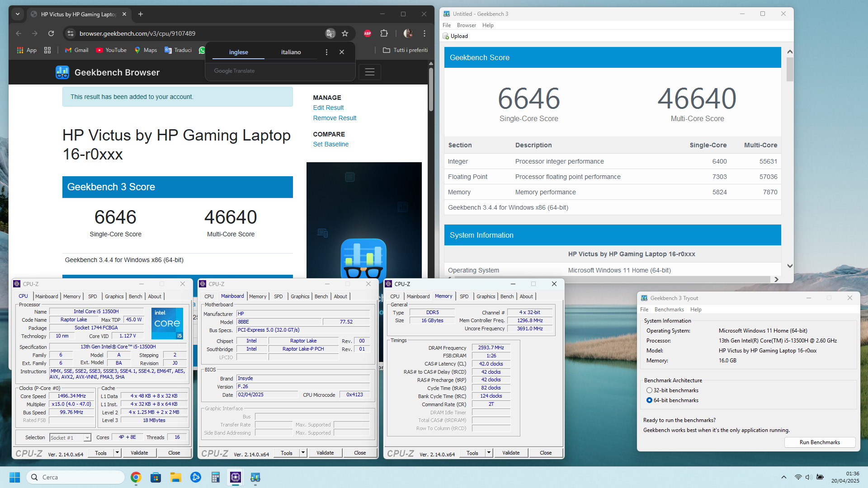
Task: Expand Tools dropdown arrow in Memory CPU-Z window
Action: (x=489, y=453)
